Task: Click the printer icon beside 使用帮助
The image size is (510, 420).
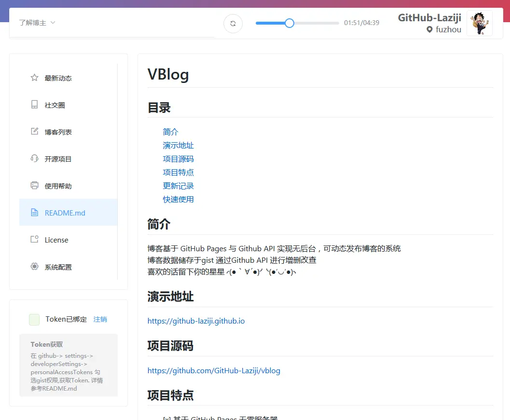Action: (x=34, y=185)
